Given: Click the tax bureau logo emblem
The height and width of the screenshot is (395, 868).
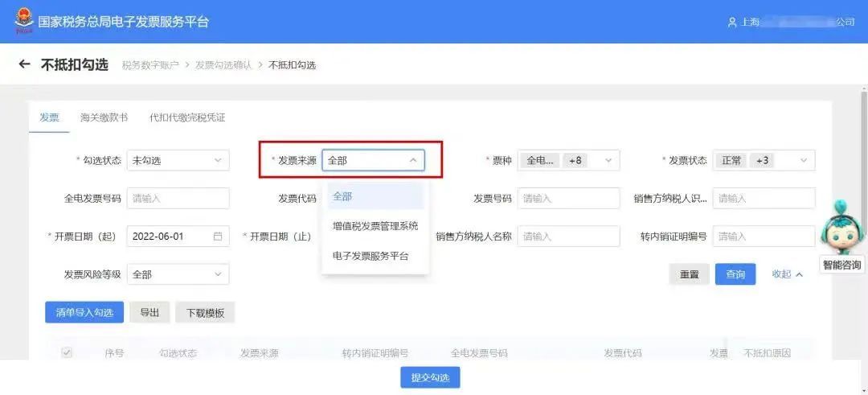Looking at the screenshot, I should tap(24, 22).
